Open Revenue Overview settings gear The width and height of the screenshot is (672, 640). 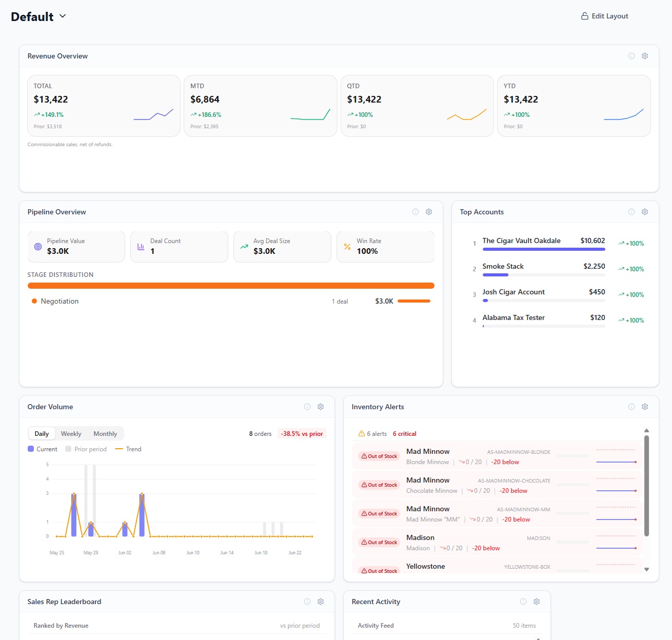[645, 56]
